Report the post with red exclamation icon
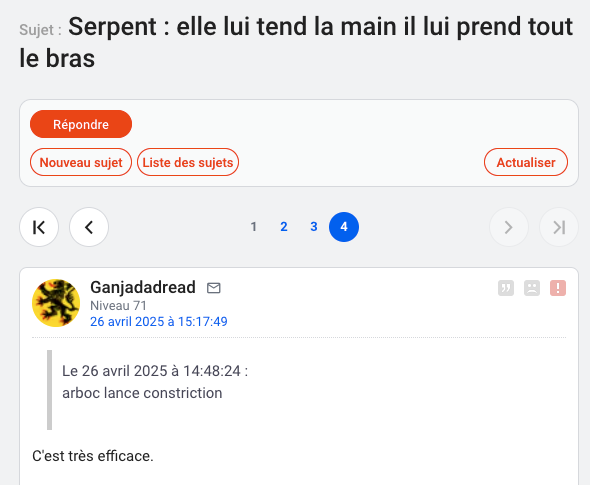This screenshot has height=485, width=590. [558, 288]
